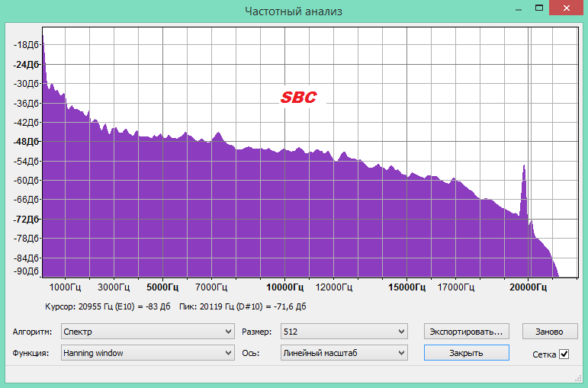The width and height of the screenshot is (588, 388).
Task: Minimize the Частотный анализ window
Action: [519, 8]
